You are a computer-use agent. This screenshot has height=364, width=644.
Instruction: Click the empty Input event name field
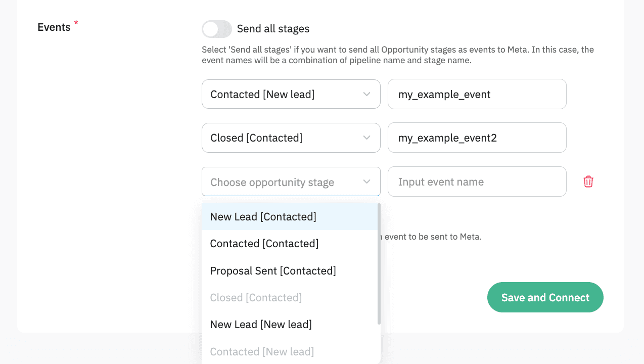477,181
